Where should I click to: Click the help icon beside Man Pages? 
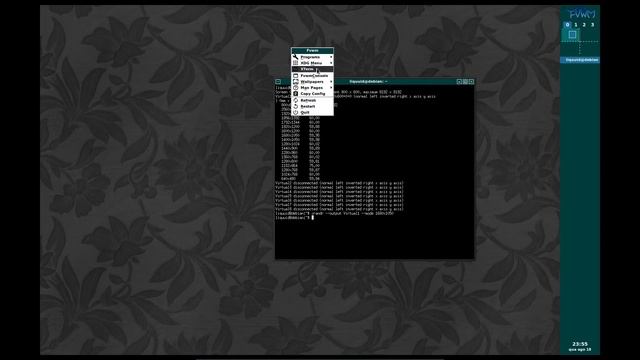click(x=296, y=88)
